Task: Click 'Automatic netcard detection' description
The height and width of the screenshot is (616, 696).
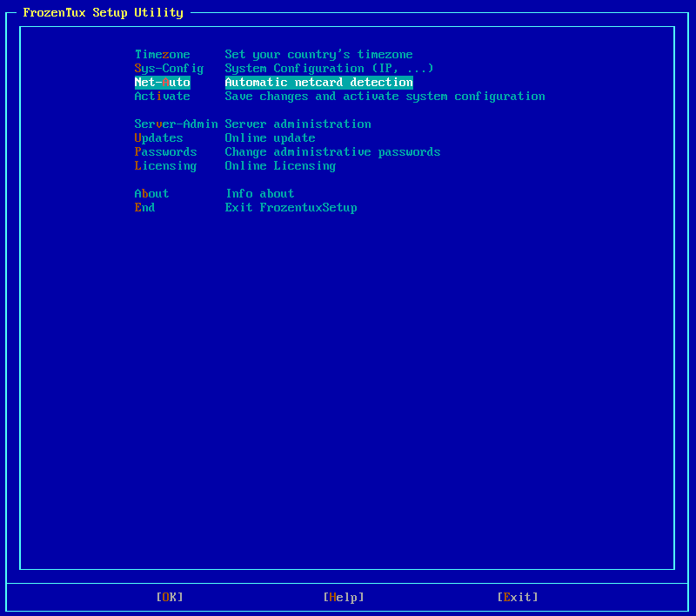Action: (318, 83)
